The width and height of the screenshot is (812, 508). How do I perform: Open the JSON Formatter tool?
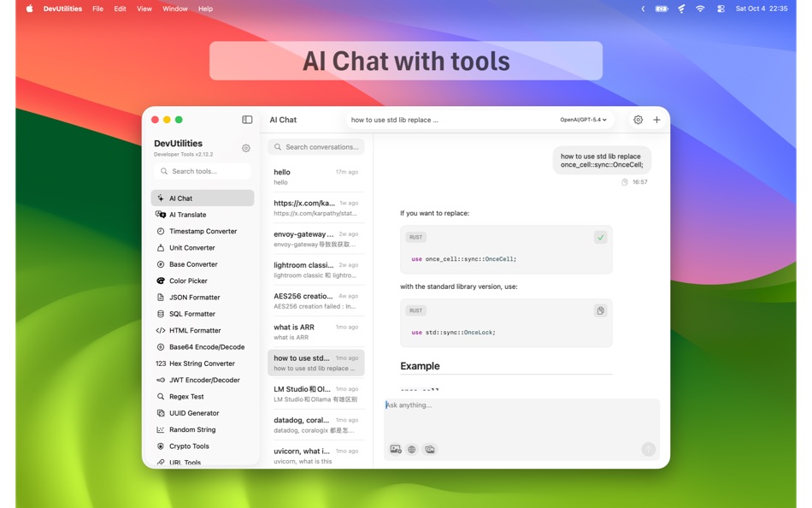click(x=203, y=298)
